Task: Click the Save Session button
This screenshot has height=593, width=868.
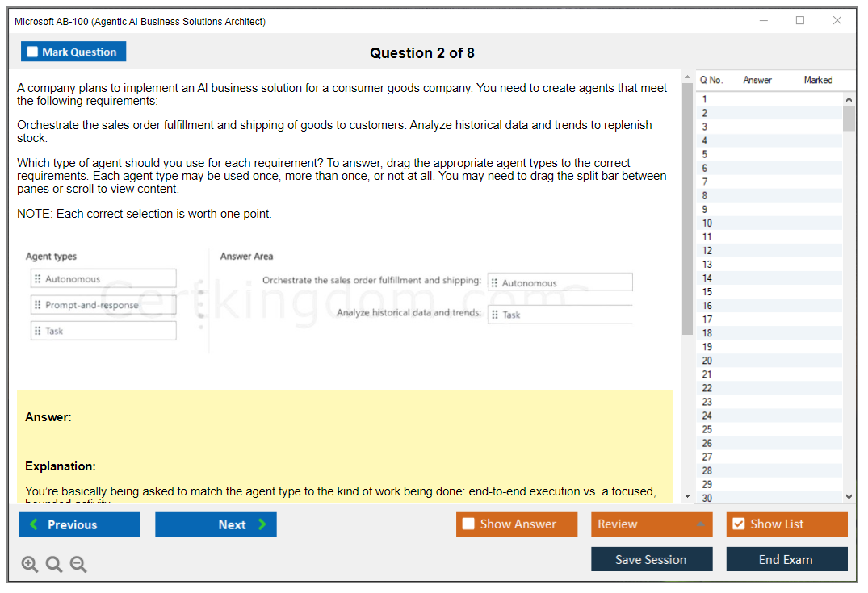Action: click(651, 559)
